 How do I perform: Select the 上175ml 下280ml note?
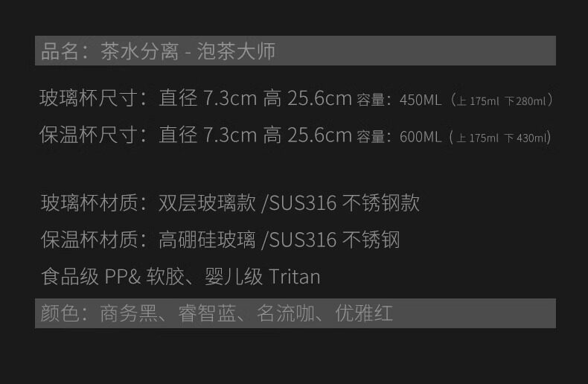coord(502,100)
